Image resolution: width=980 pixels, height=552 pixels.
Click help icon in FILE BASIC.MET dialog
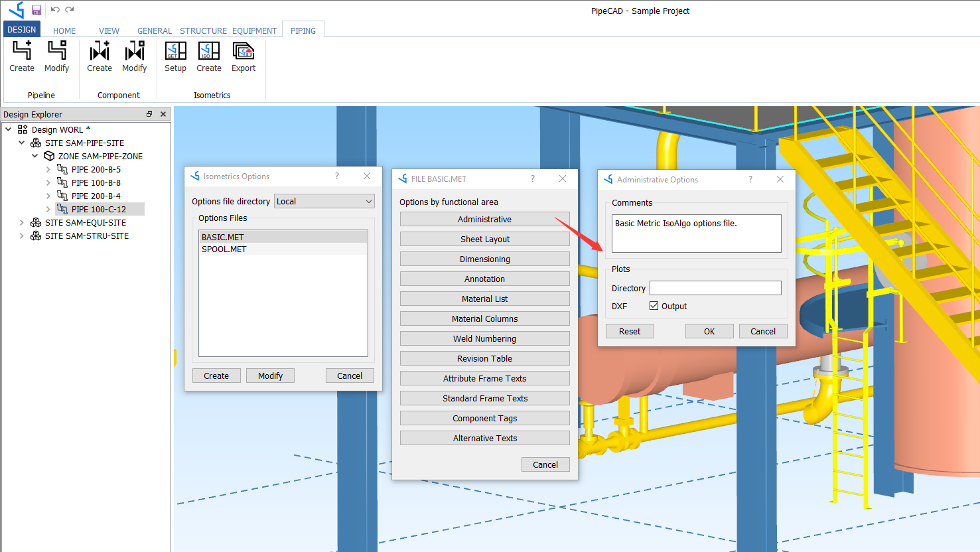pos(533,178)
